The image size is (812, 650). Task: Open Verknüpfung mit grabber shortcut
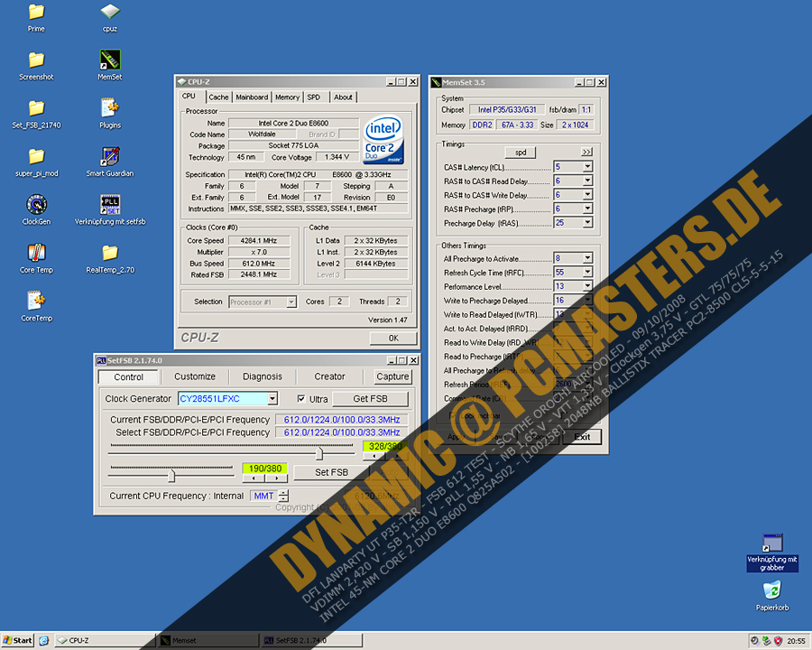click(772, 552)
